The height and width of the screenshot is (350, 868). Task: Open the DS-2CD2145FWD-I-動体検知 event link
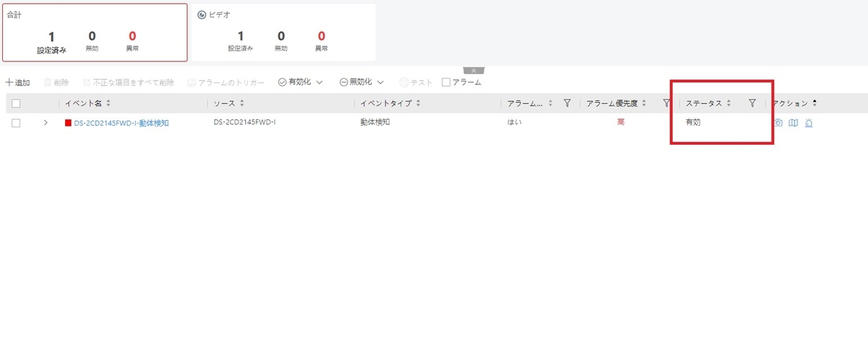pos(121,123)
